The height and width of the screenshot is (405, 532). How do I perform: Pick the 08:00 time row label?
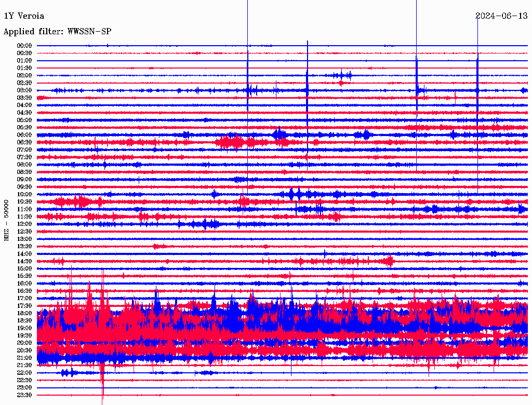point(24,165)
